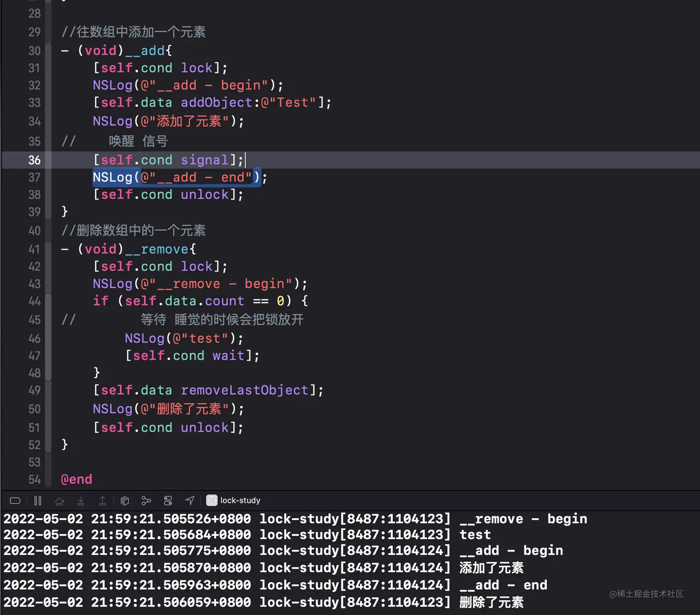Click the "__remove - begin" string on line 43
The height and width of the screenshot is (615, 700).
coord(217,284)
